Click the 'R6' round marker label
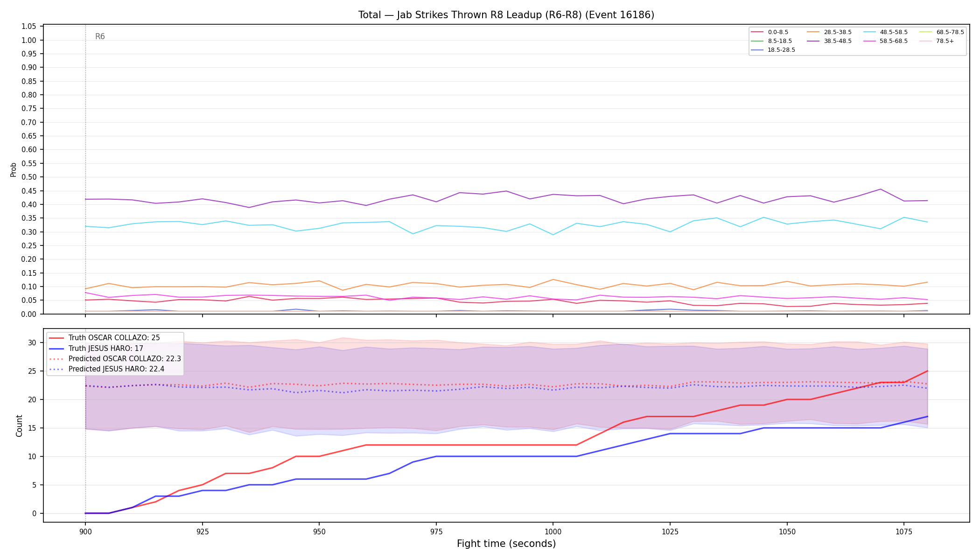The width and height of the screenshot is (980, 560). click(x=100, y=36)
